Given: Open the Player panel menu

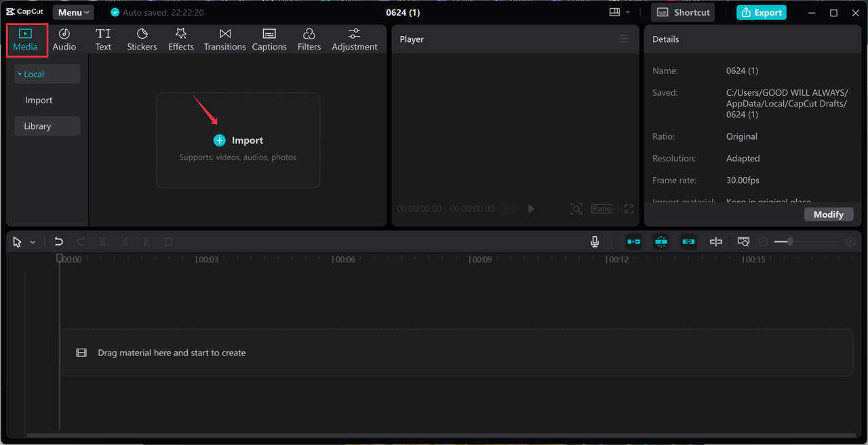Looking at the screenshot, I should [x=624, y=39].
